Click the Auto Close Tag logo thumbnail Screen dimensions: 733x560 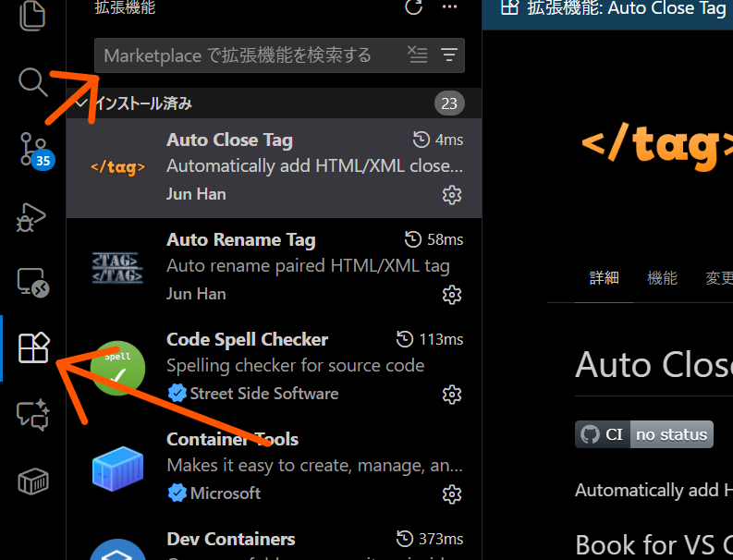(x=117, y=167)
